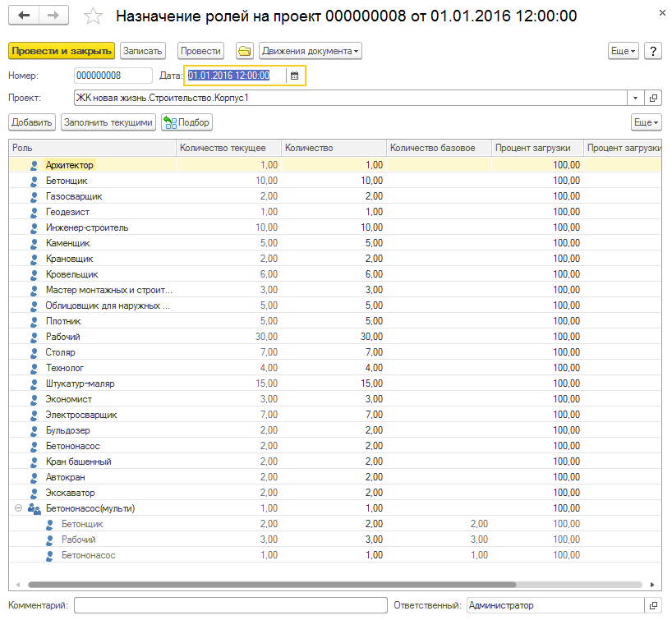672x620 pixels.
Task: Click the person icon of the nested Рабочий row
Action: (x=50, y=540)
